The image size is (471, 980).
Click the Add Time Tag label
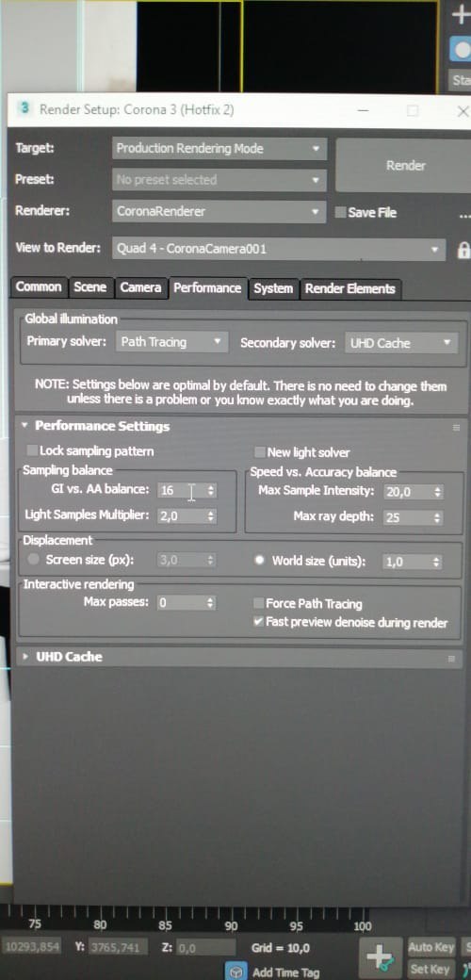[x=285, y=972]
